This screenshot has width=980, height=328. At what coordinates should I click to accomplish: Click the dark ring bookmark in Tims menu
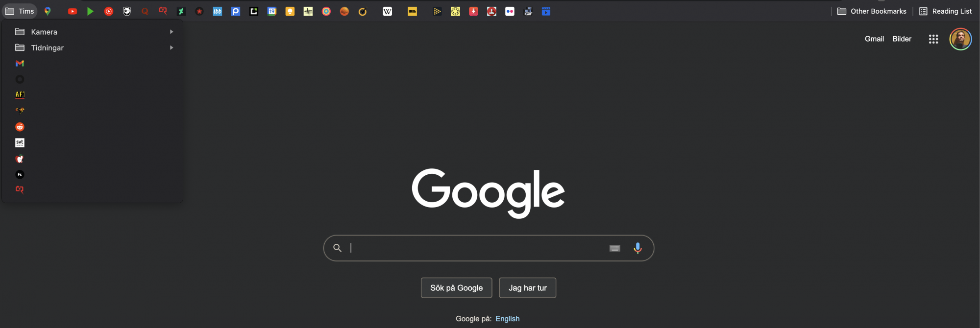[x=20, y=79]
